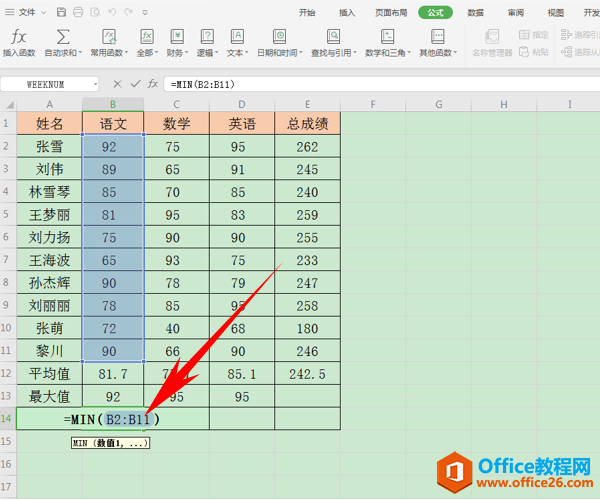600x500 pixels.
Task: Open the Date and Time (日期和时间) functions icon
Action: 279,37
